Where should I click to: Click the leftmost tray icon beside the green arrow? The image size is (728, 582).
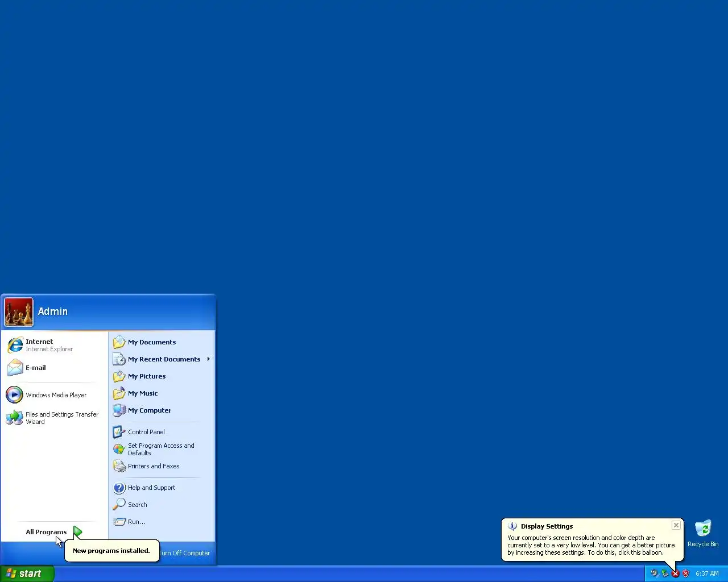point(655,573)
